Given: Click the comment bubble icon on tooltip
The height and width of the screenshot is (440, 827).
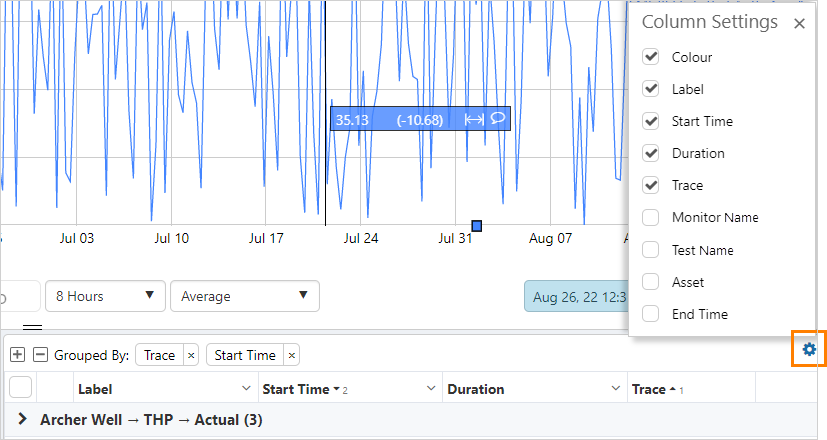Looking at the screenshot, I should 497,119.
